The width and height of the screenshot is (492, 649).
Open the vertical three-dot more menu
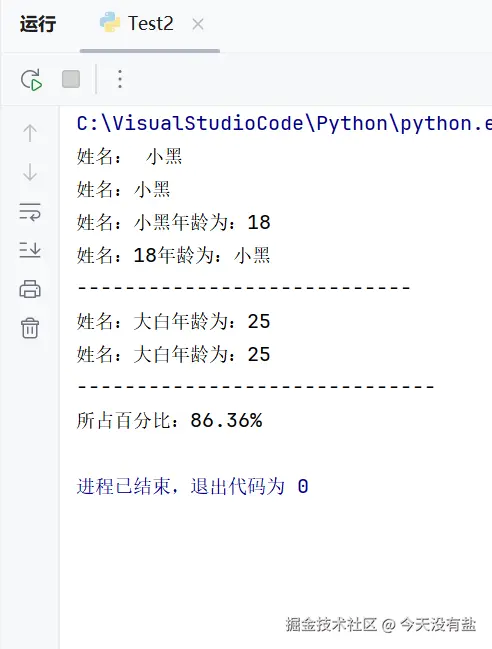[120, 79]
